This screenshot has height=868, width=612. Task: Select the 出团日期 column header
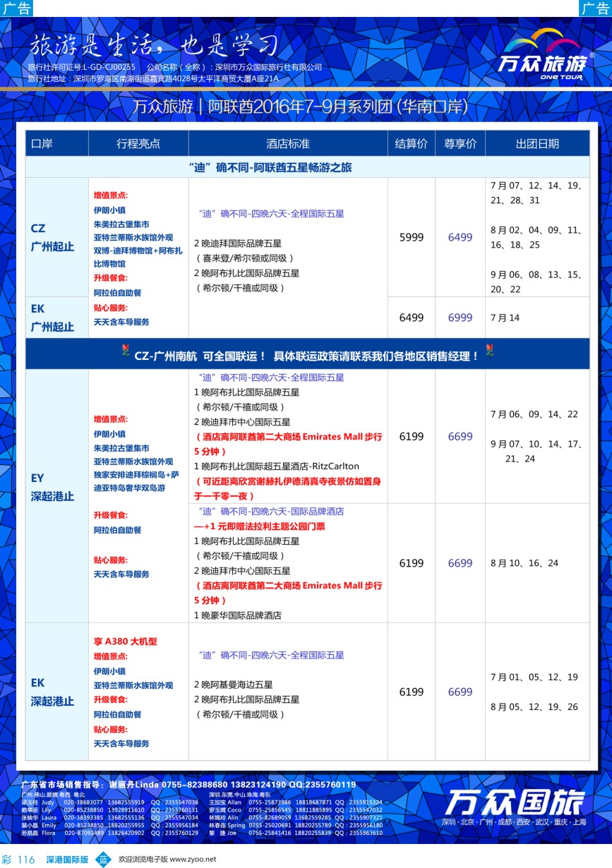click(537, 143)
